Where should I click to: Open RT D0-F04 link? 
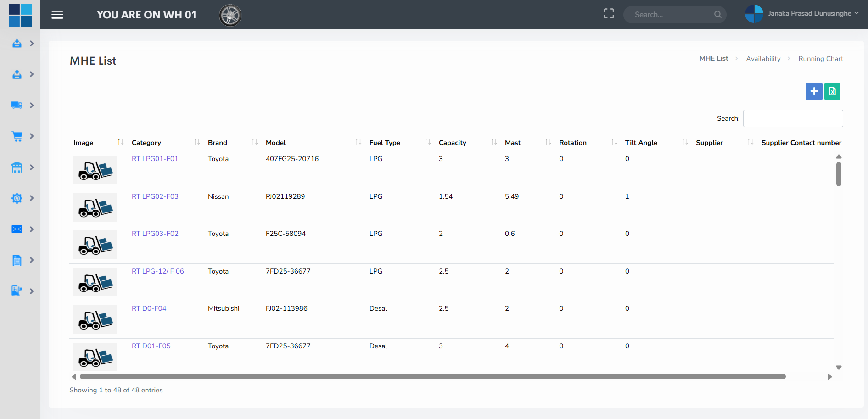(149, 308)
